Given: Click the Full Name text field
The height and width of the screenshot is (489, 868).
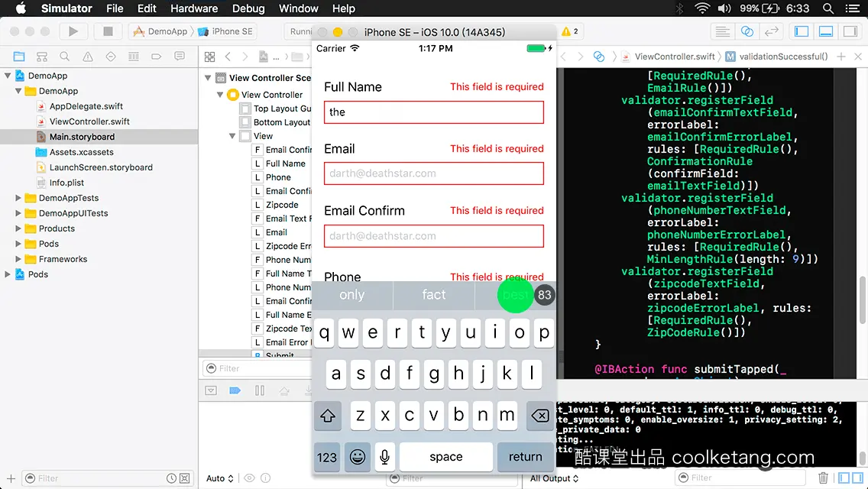Looking at the screenshot, I should click(x=433, y=112).
